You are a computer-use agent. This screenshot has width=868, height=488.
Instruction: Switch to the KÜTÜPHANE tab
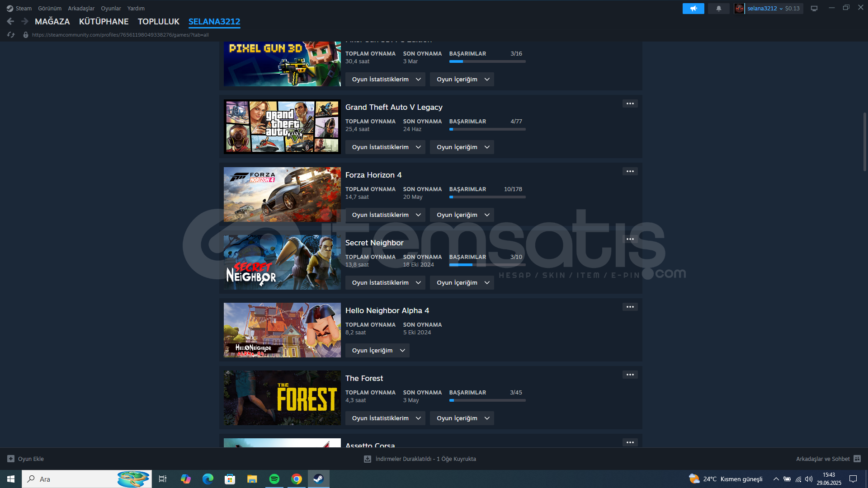click(x=104, y=21)
